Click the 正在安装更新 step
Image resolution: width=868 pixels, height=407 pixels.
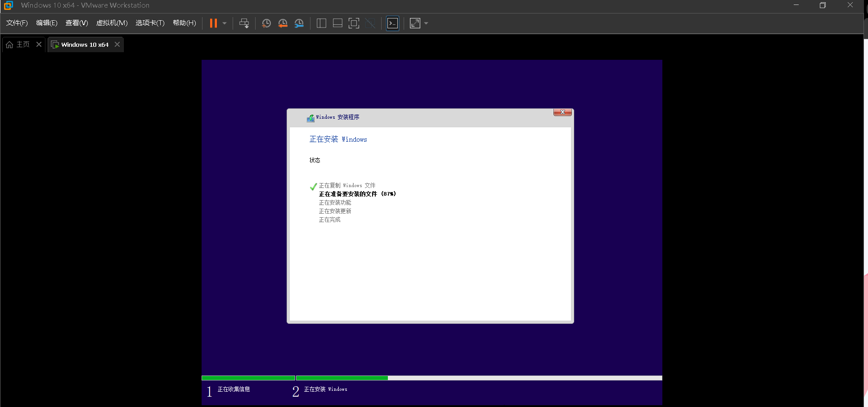(x=335, y=211)
